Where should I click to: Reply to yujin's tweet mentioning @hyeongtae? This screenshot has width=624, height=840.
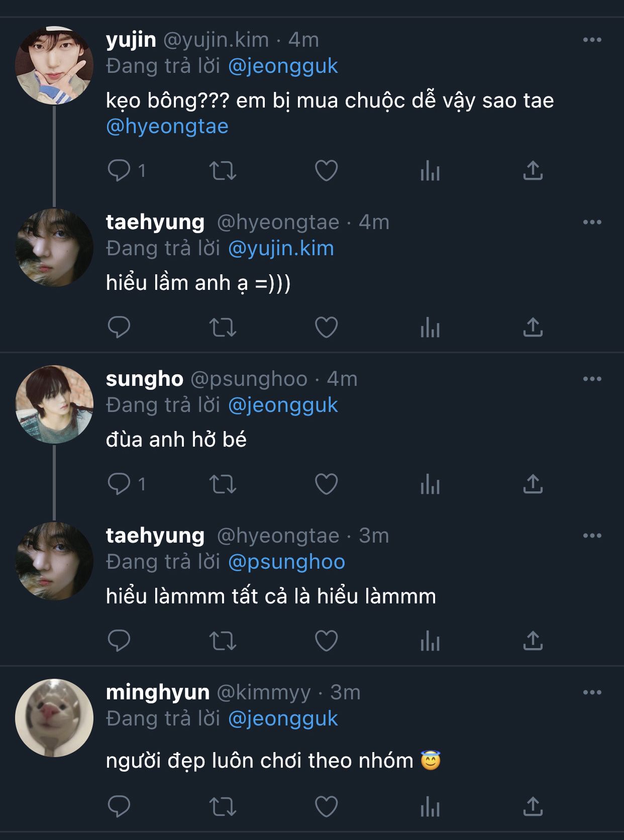point(120,170)
